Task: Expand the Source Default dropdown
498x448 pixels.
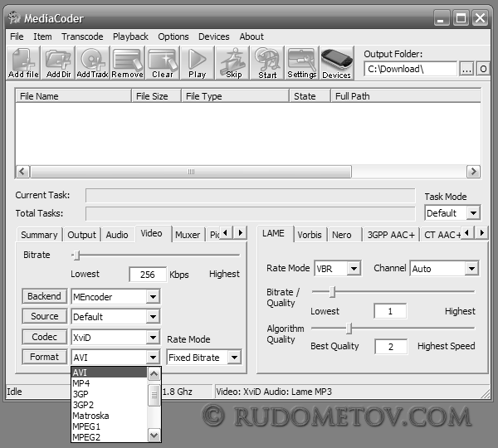Action: 153,317
